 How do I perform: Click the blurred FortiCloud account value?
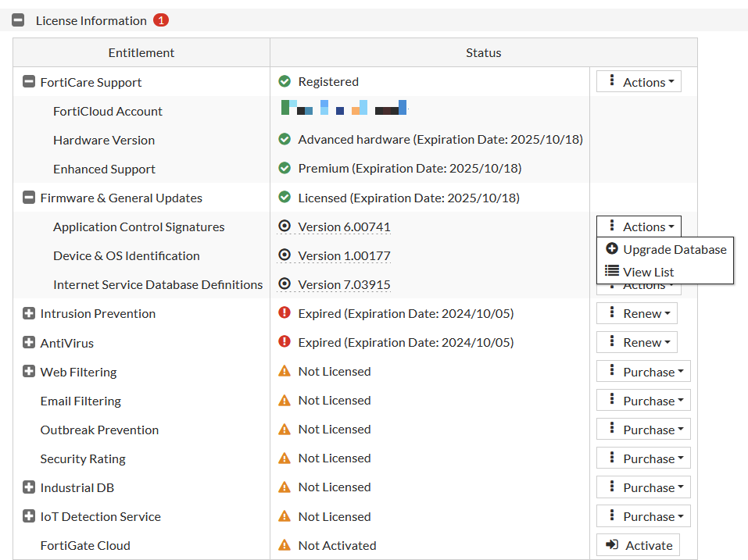(x=344, y=108)
